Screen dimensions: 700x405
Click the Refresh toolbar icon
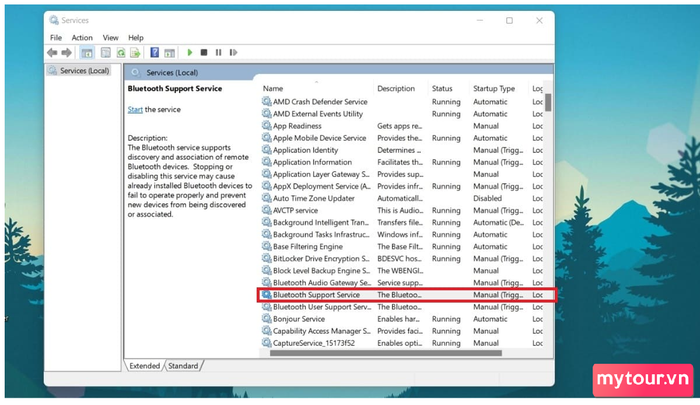121,53
